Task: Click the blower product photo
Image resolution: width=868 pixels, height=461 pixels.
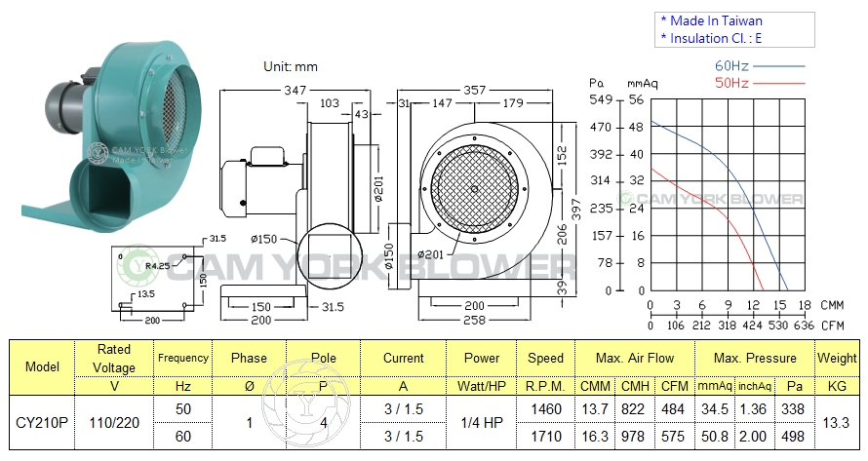Action: click(112, 135)
